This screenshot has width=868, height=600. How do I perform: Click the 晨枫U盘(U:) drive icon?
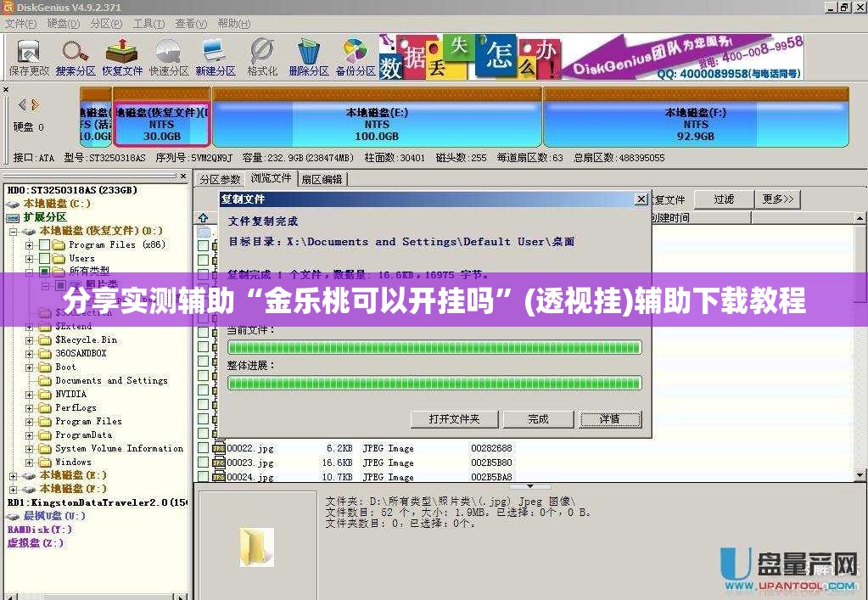point(13,517)
